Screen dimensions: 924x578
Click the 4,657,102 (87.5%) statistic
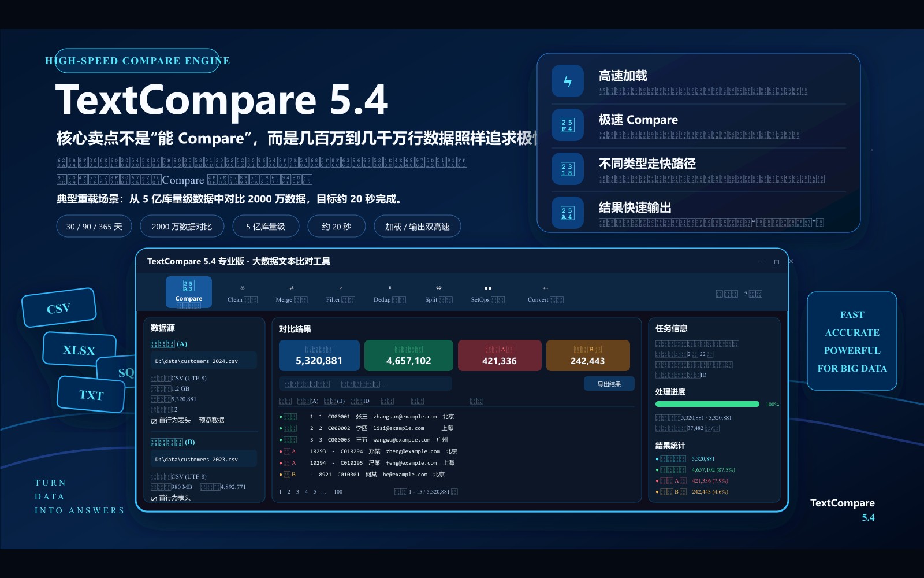713,470
